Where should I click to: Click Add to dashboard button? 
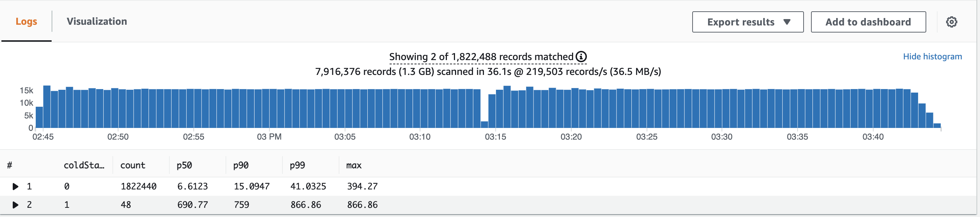(868, 22)
